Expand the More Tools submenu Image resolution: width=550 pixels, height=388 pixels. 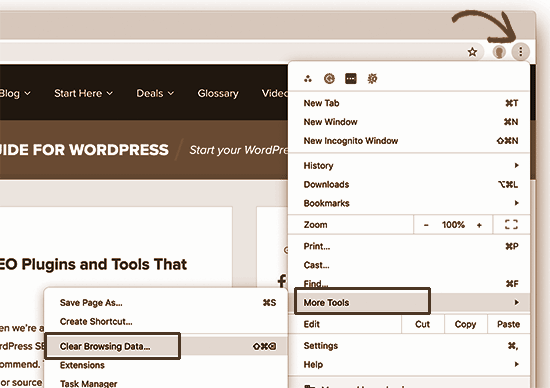tap(409, 302)
